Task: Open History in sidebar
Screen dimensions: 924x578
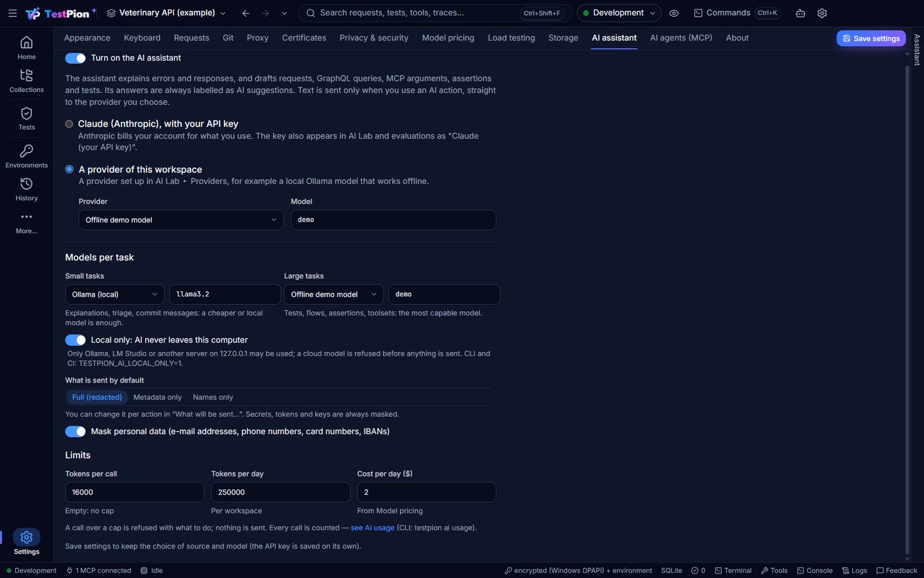Action: 26,189
